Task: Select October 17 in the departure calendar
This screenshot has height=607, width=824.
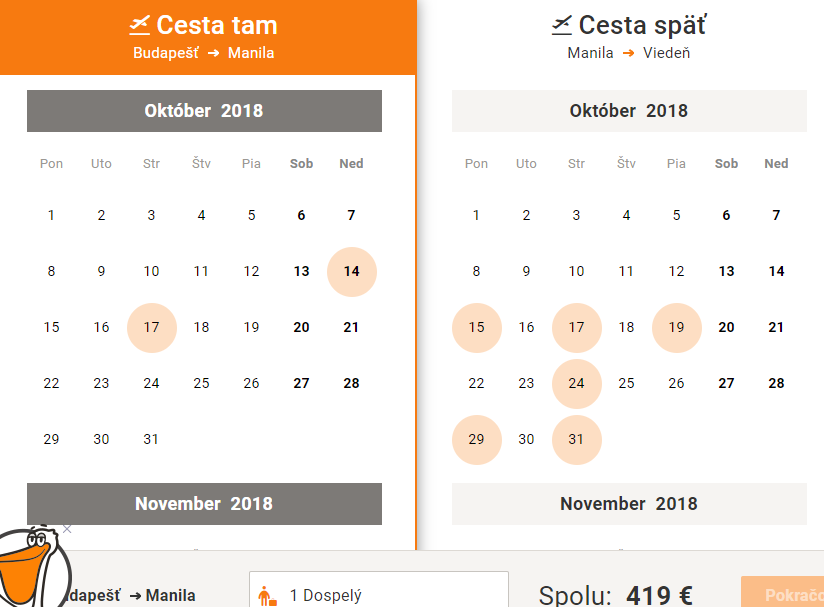Action: (151, 328)
